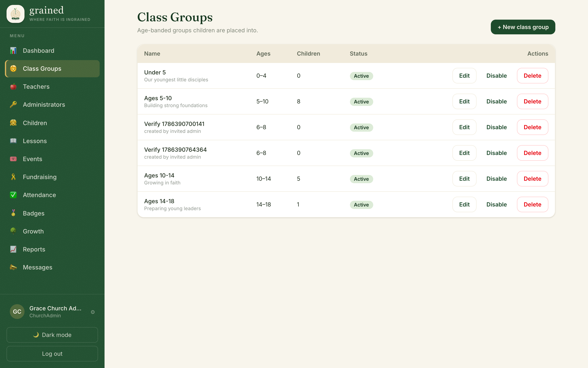Go to the Attendance page
Screen dimensions: 588x368
[52, 195]
